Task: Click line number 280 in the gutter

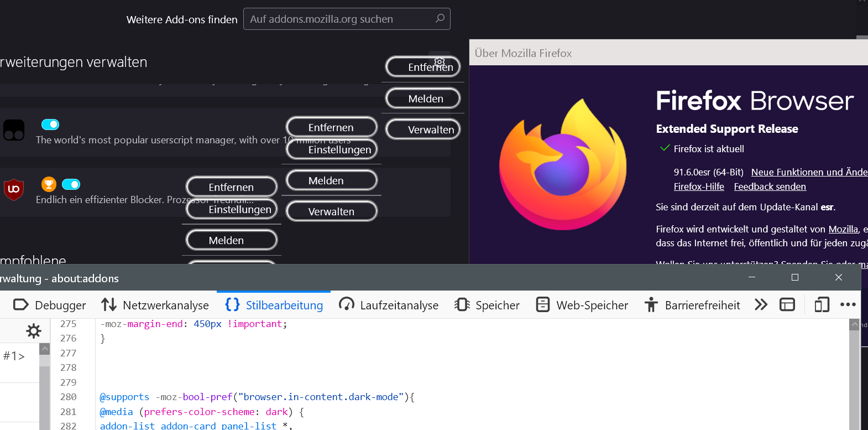Action: tap(69, 397)
